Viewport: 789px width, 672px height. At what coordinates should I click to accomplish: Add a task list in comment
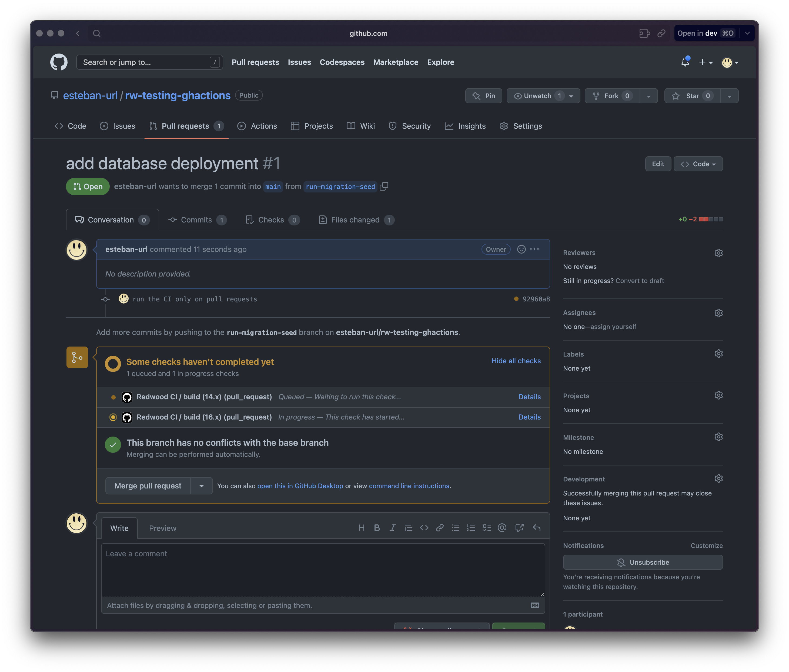[x=487, y=528]
